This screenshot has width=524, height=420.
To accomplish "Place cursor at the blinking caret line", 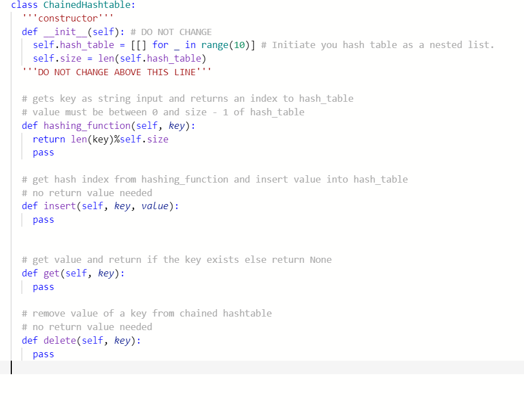I will 12,367.
